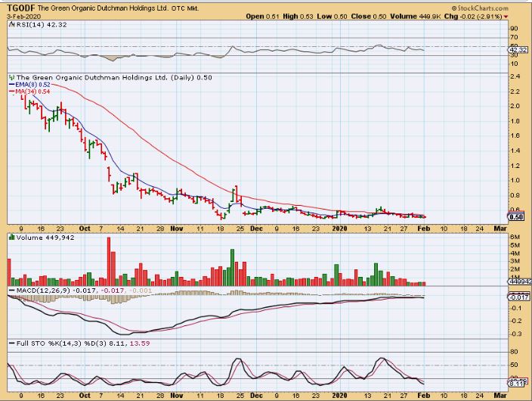Screen dimensions: 532x401
Task: Click the 2020 label under the price panel
Action: (339, 228)
